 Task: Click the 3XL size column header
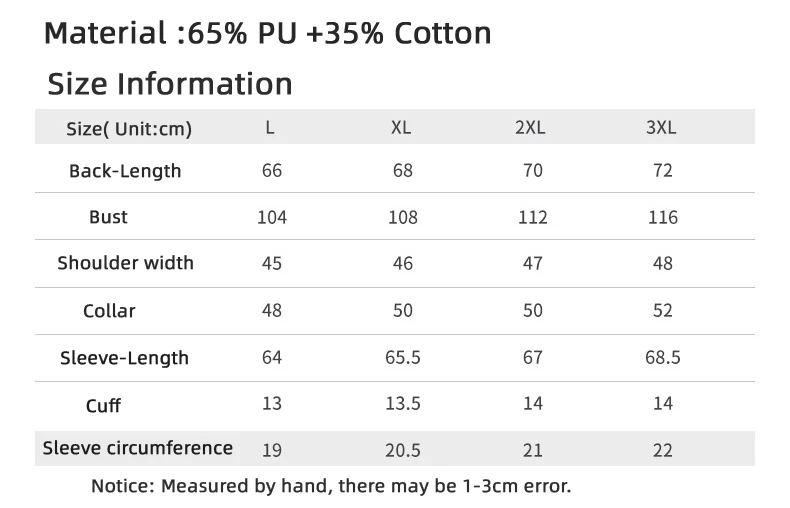(661, 128)
